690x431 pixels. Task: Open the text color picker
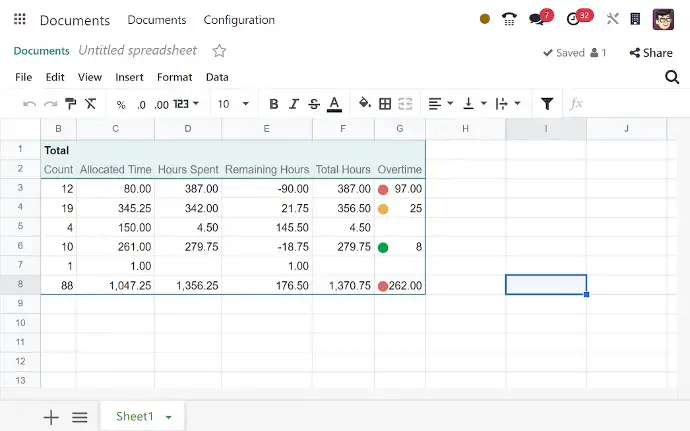tap(334, 104)
